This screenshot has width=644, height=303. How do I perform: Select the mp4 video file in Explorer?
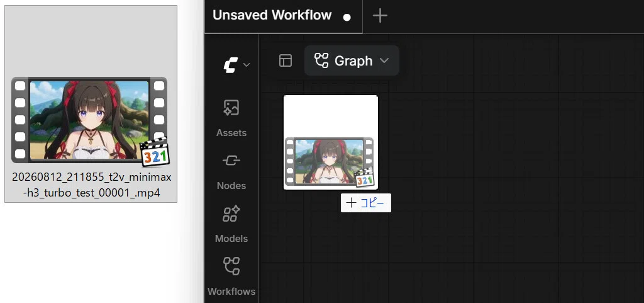tap(91, 103)
